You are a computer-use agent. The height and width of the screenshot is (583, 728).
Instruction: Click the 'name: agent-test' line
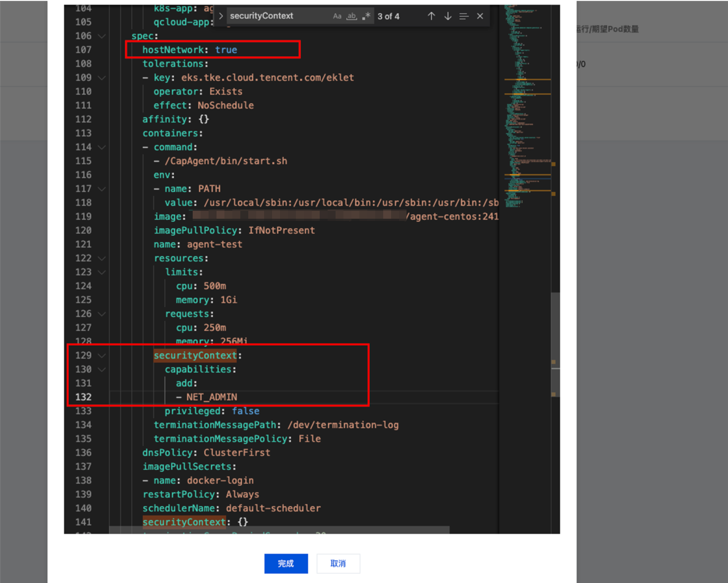tap(198, 244)
